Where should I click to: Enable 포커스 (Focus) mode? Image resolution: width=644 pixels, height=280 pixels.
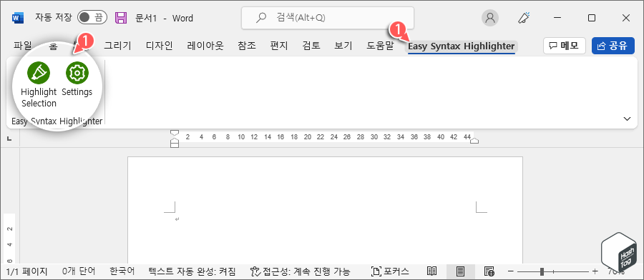click(390, 271)
